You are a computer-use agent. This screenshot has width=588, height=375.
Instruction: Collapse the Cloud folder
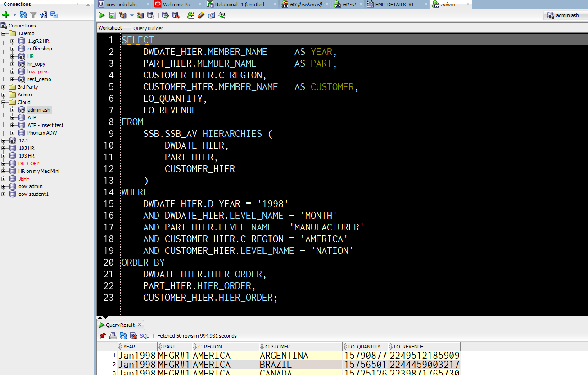pyautogui.click(x=4, y=102)
